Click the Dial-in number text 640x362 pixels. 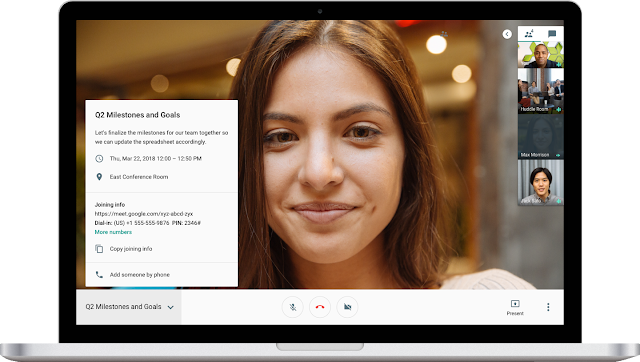click(147, 223)
